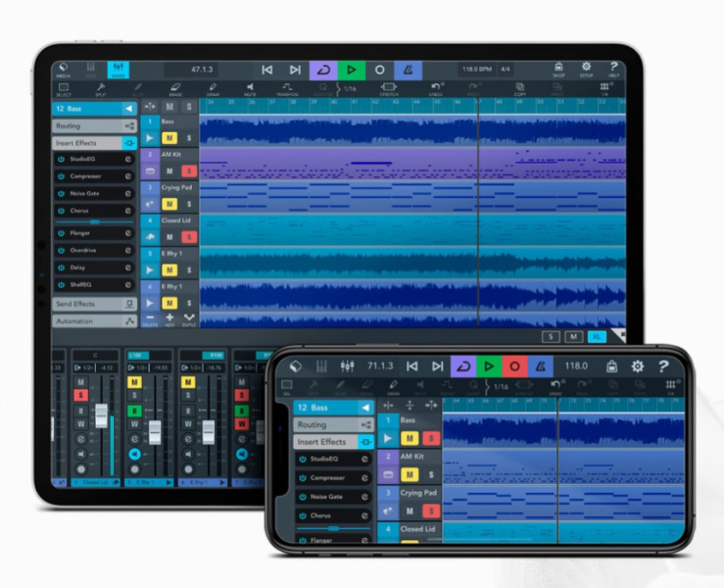Set mixer size to XL on the iPad
This screenshot has height=588, width=724.
(x=597, y=337)
